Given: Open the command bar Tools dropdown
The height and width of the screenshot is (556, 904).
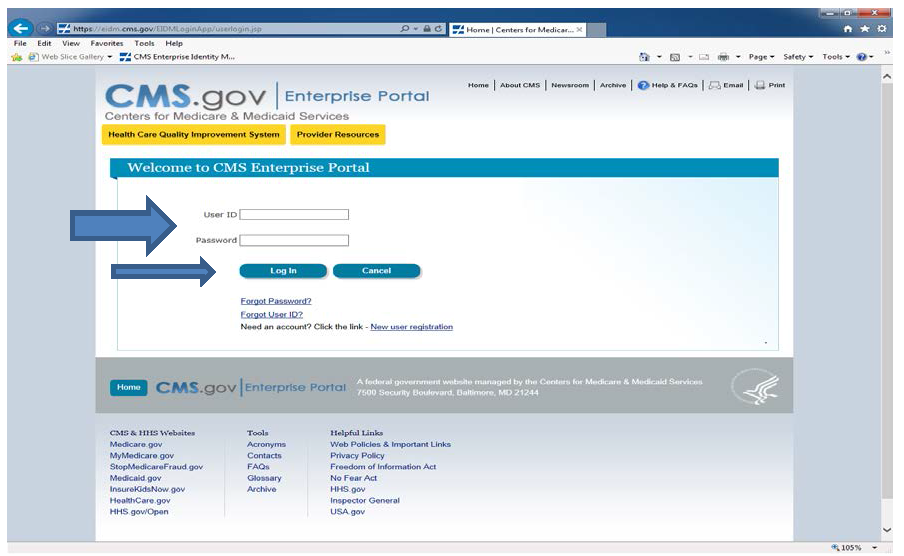Looking at the screenshot, I should [835, 57].
